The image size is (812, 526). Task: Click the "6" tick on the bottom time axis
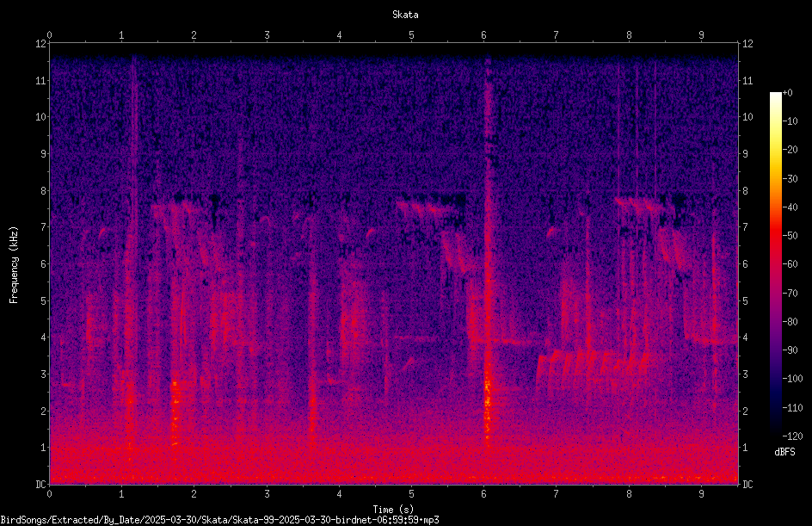point(483,494)
